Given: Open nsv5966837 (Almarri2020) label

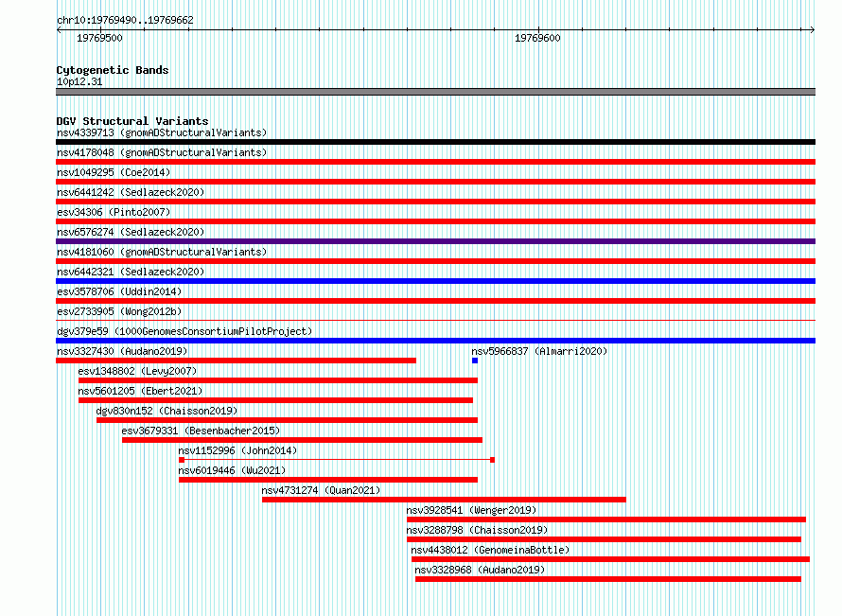Looking at the screenshot, I should (539, 351).
